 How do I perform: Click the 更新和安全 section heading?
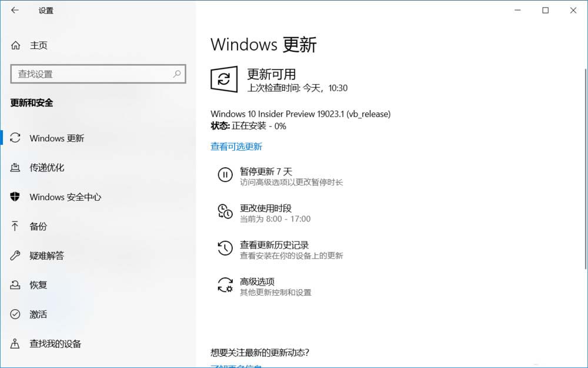click(x=32, y=102)
